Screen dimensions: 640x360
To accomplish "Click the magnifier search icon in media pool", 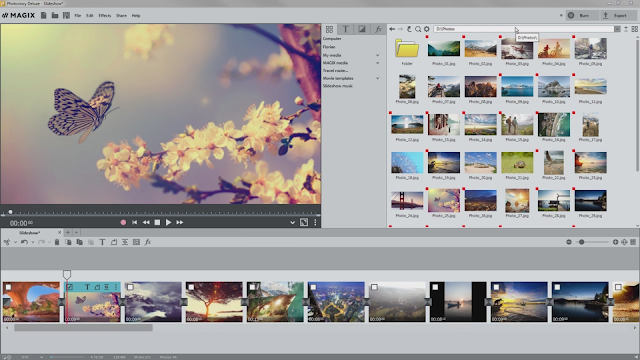I will pos(418,29).
